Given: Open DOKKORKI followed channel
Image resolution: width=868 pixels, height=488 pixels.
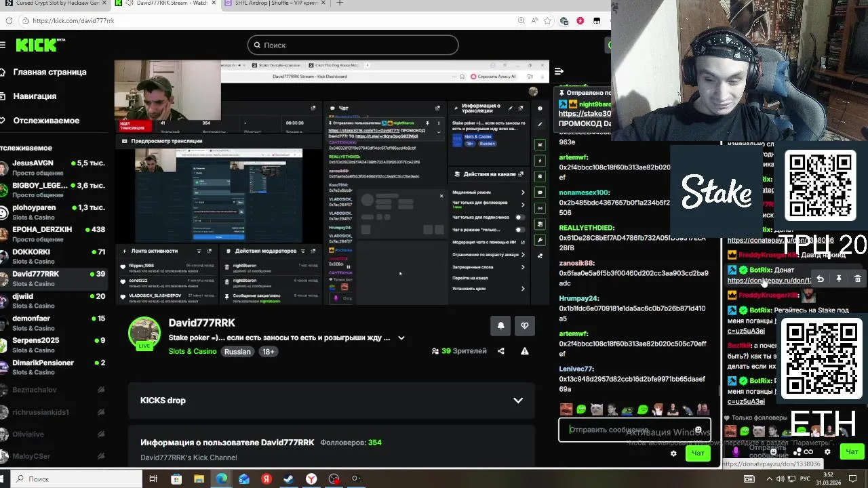Looking at the screenshot, I should pyautogui.click(x=54, y=256).
